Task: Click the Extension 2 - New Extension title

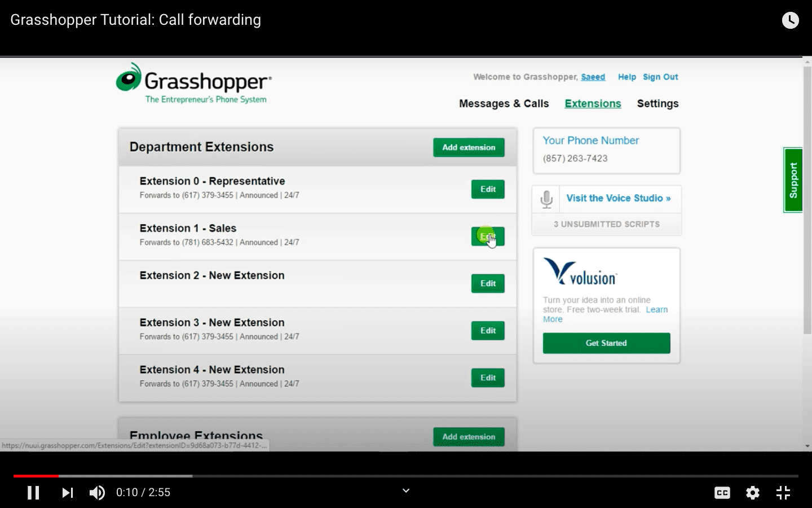Action: pos(212,275)
